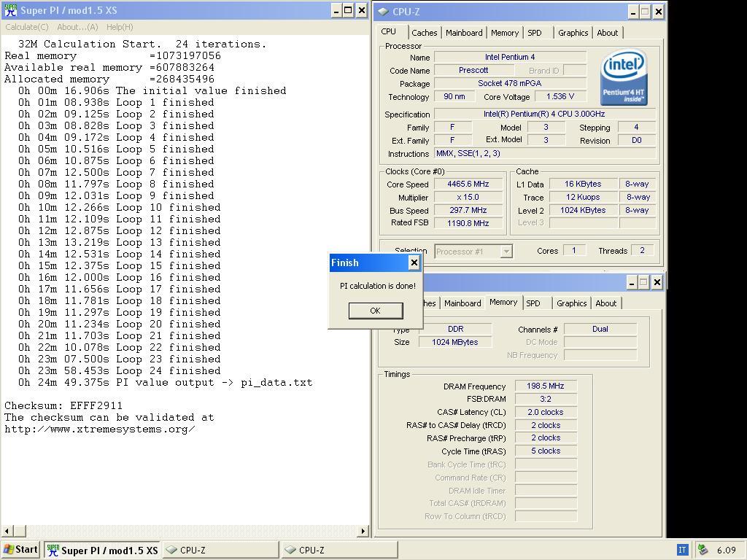The image size is (747, 560).
Task: Switch to About tab in top CPU-Z window
Action: [608, 33]
